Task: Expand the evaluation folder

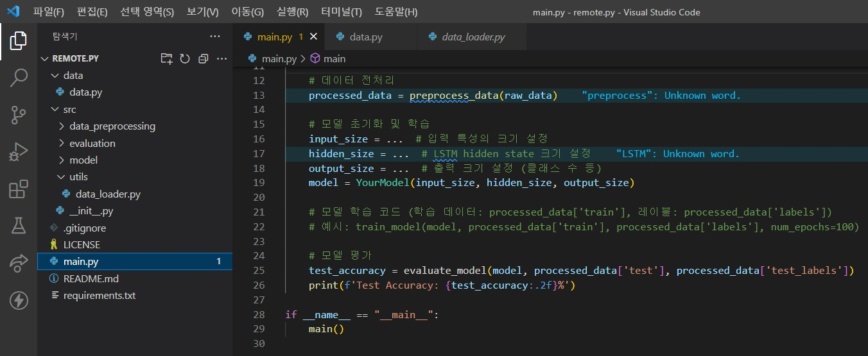Action: (61, 143)
